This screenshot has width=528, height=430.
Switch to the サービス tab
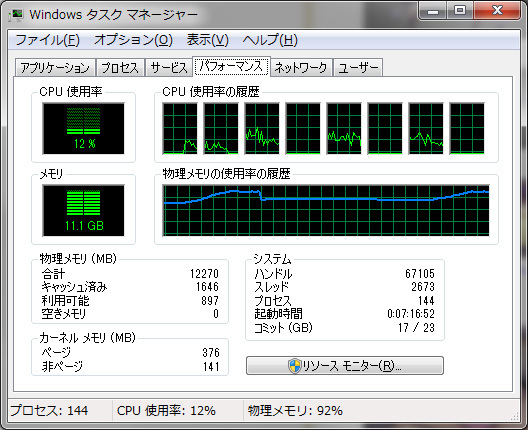169,68
